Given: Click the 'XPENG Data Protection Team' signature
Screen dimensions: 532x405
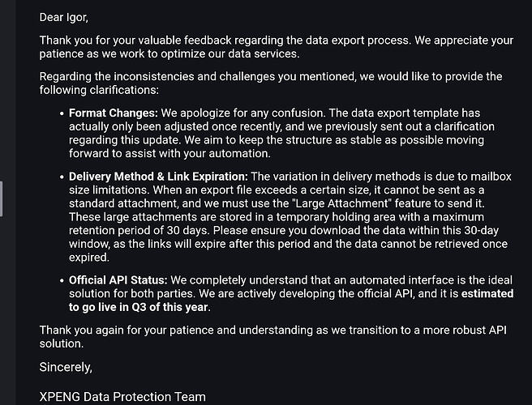Looking at the screenshot, I should point(122,397).
